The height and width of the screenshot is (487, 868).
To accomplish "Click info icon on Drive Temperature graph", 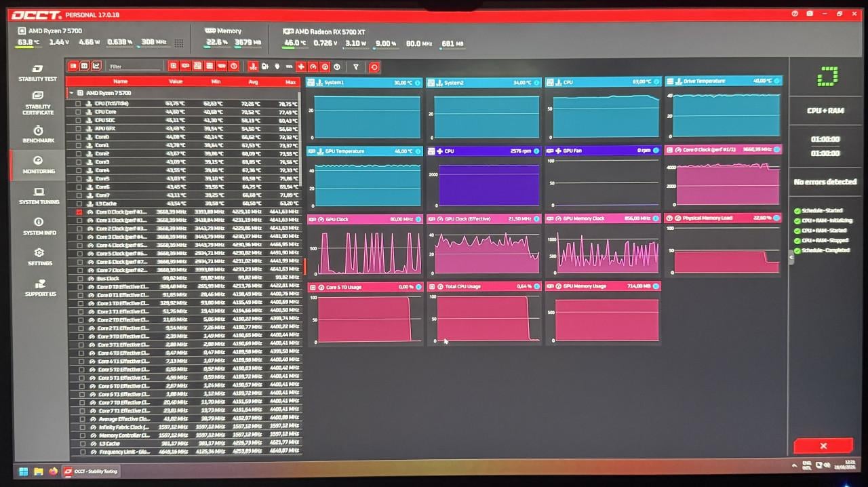I will click(x=777, y=81).
